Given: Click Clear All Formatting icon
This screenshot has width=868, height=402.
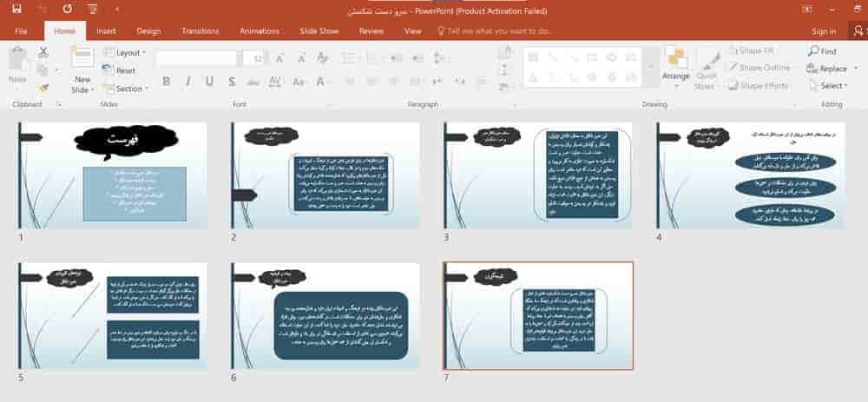Looking at the screenshot, I should 323,58.
